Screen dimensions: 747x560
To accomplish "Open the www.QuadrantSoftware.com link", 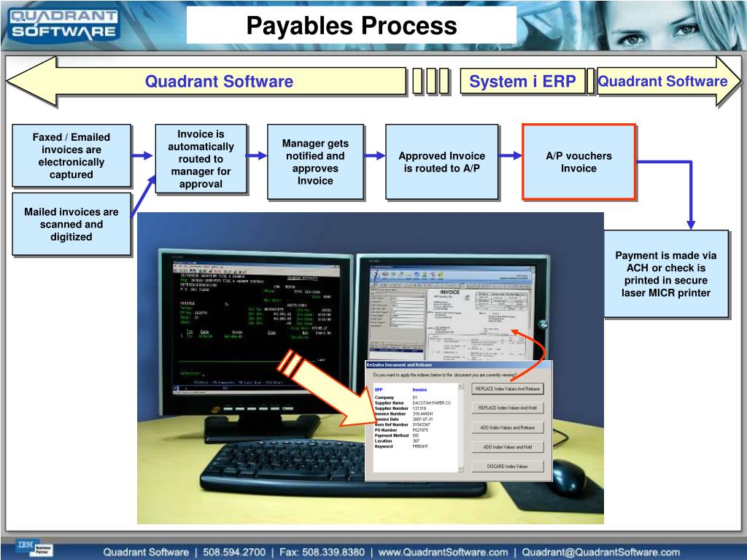I will [443, 553].
